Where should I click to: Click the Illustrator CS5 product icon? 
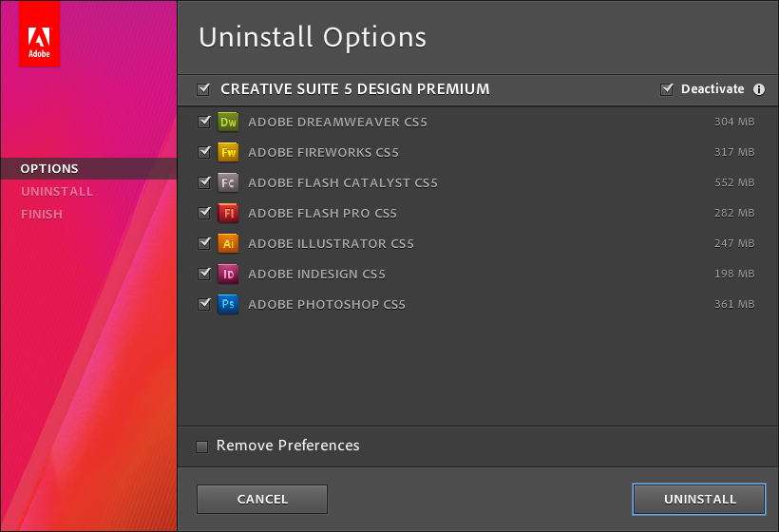click(x=228, y=243)
